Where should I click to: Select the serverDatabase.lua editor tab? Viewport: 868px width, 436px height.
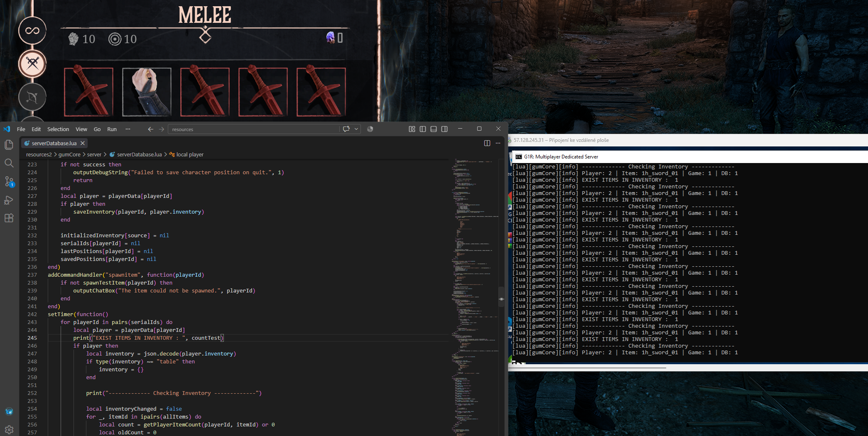[54, 143]
